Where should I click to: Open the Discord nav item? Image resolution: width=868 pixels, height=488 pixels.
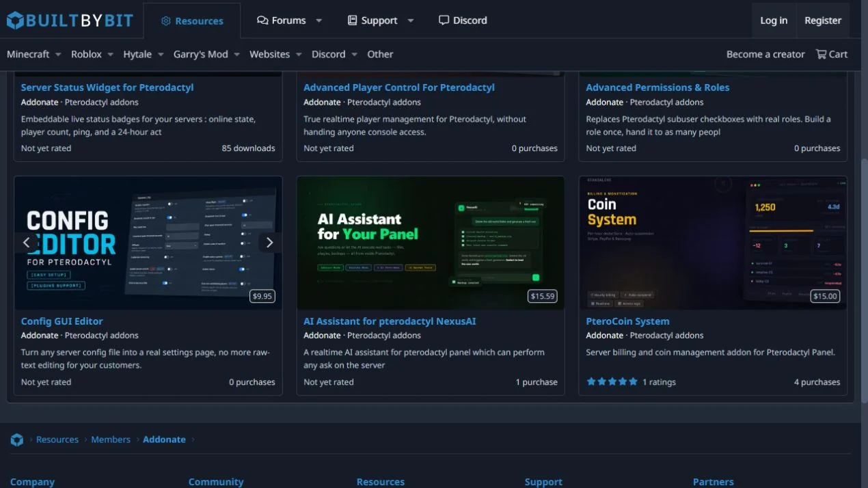pos(463,21)
